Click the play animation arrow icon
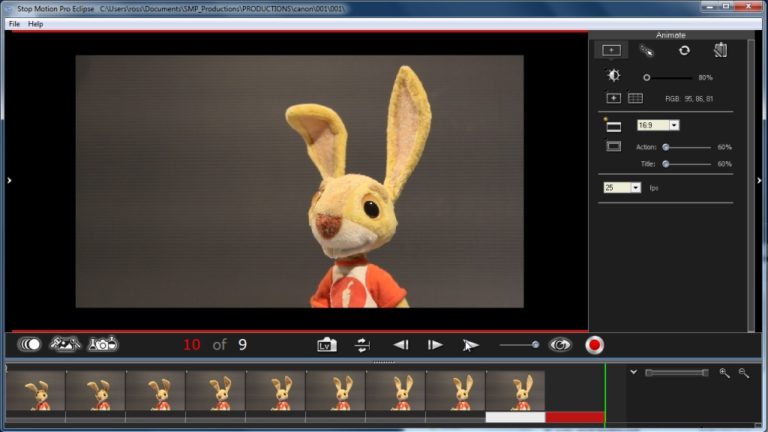The image size is (768, 432). pyautogui.click(x=470, y=345)
